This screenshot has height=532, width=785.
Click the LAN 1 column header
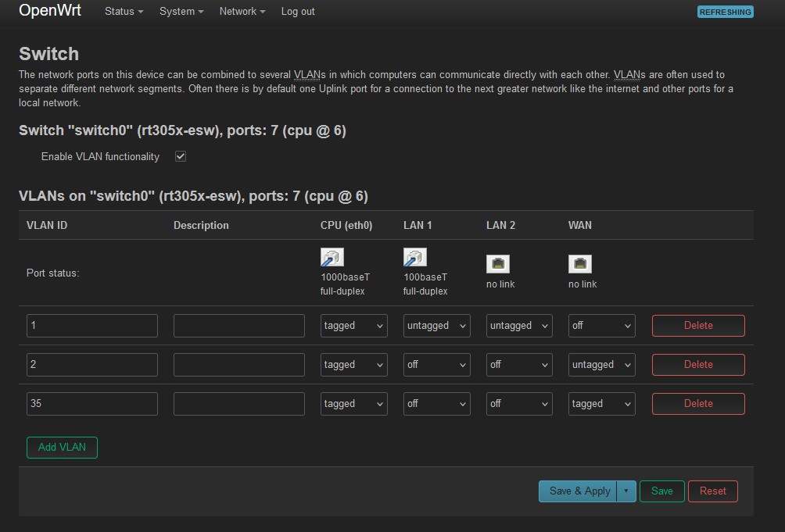coord(418,226)
